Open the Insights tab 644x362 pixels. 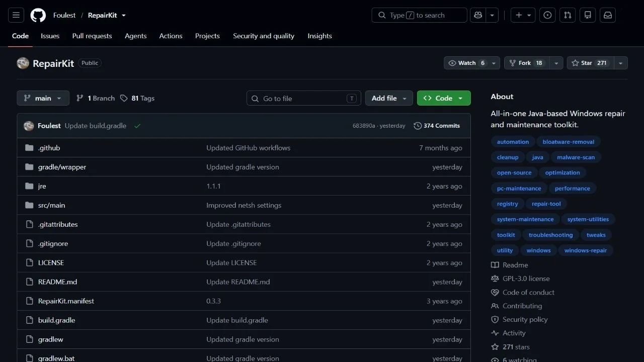[319, 36]
